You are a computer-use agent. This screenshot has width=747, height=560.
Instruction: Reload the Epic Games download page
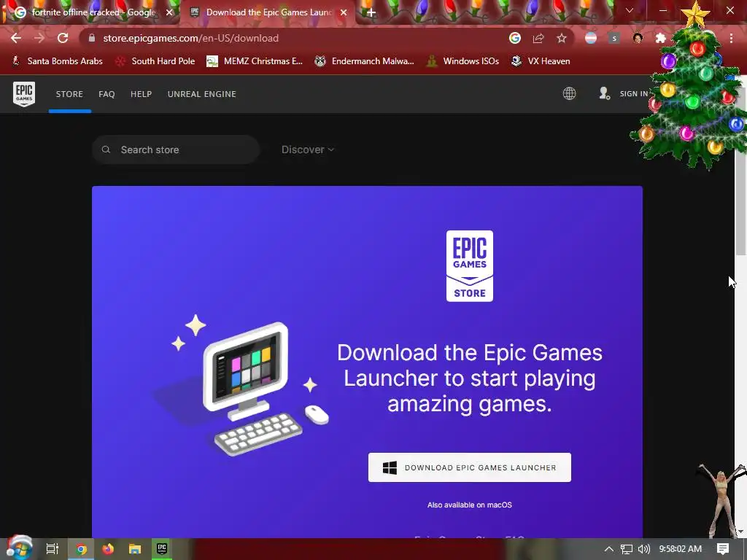[63, 38]
